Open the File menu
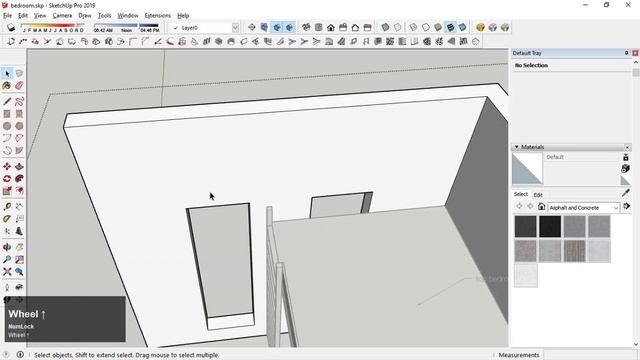 [7, 16]
